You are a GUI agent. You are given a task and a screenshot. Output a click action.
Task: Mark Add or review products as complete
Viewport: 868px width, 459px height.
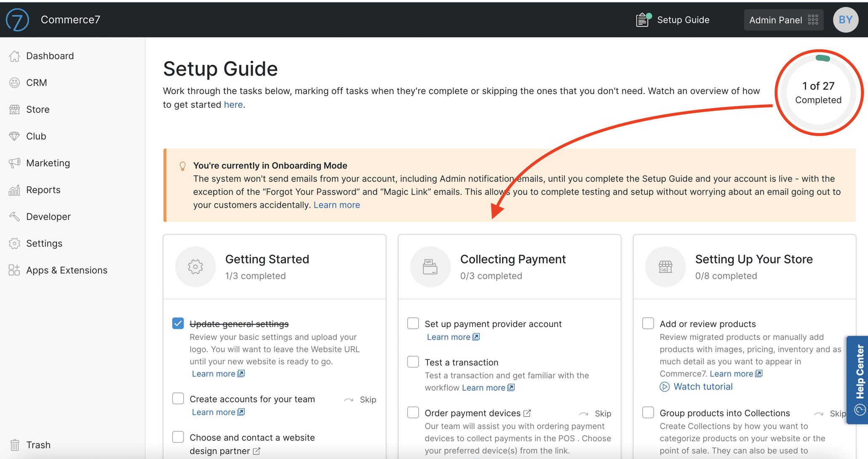click(648, 323)
